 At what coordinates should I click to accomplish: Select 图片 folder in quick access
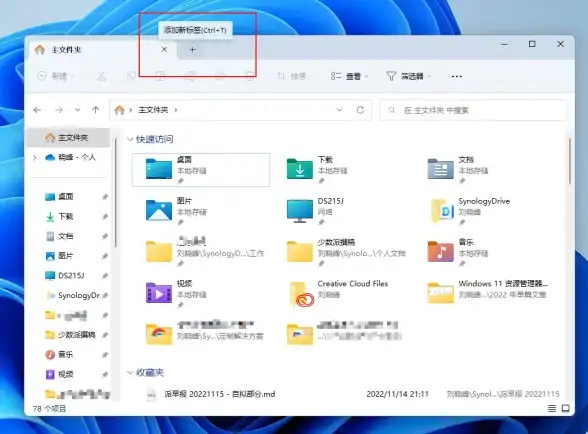click(x=176, y=211)
